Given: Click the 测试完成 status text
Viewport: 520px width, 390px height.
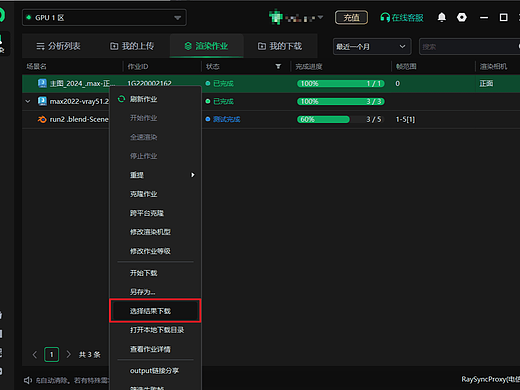Looking at the screenshot, I should pos(227,119).
